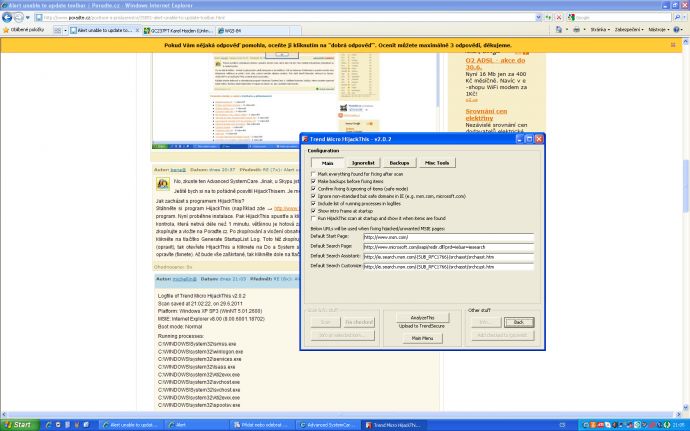This screenshot has height=431, width=690.
Task: Toggle 'Make backups before fixing items' checkbox
Action: (313, 181)
